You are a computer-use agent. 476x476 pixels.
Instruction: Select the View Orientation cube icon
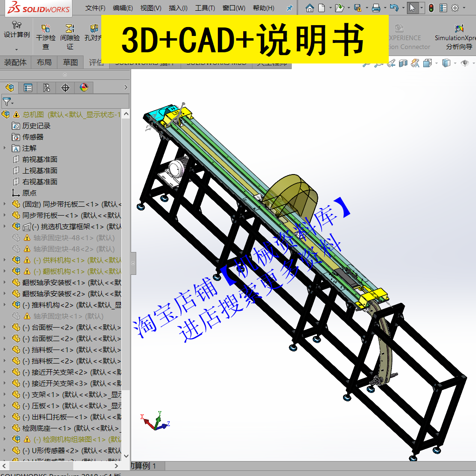(427, 63)
